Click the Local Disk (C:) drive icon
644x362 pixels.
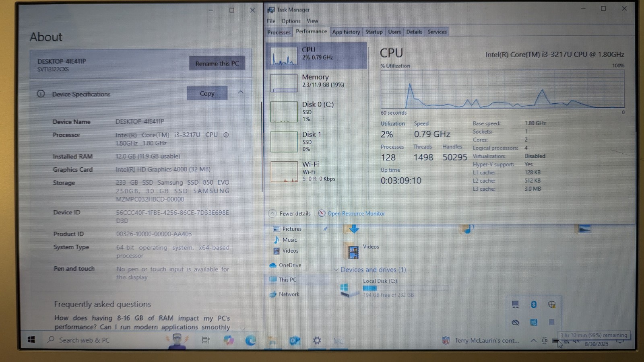pos(349,290)
